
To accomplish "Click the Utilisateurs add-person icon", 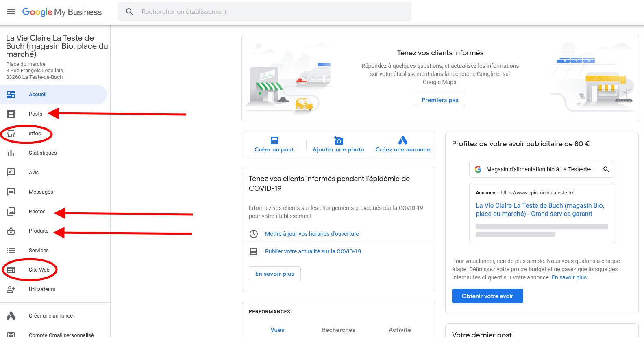I will 11,289.
